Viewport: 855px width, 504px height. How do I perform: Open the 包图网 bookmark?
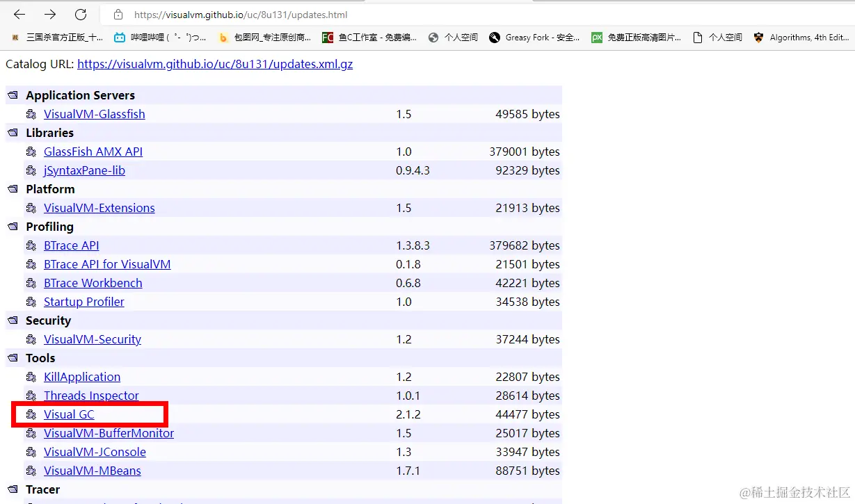(264, 38)
